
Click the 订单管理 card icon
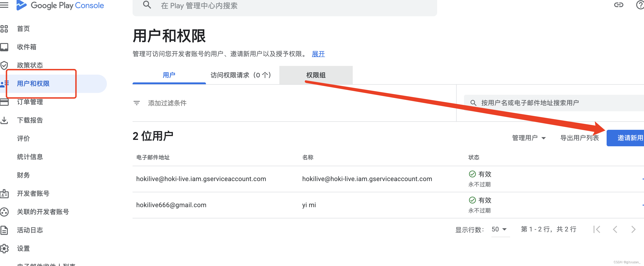click(4, 102)
